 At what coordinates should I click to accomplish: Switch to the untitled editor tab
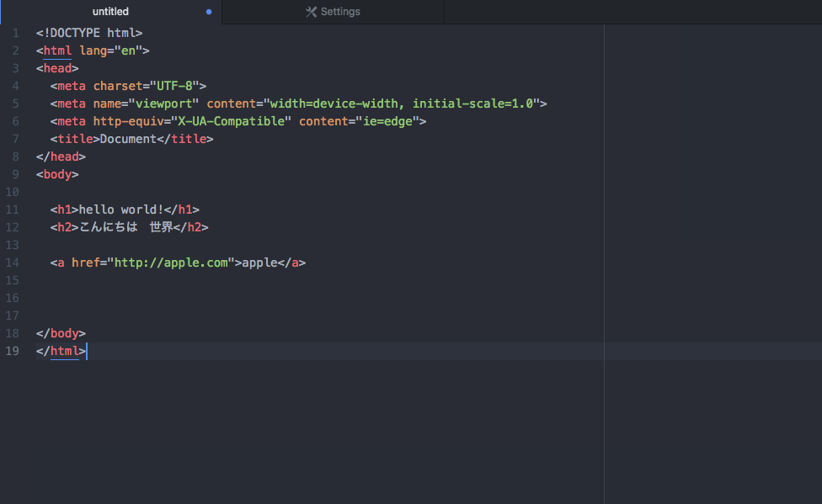pos(110,12)
